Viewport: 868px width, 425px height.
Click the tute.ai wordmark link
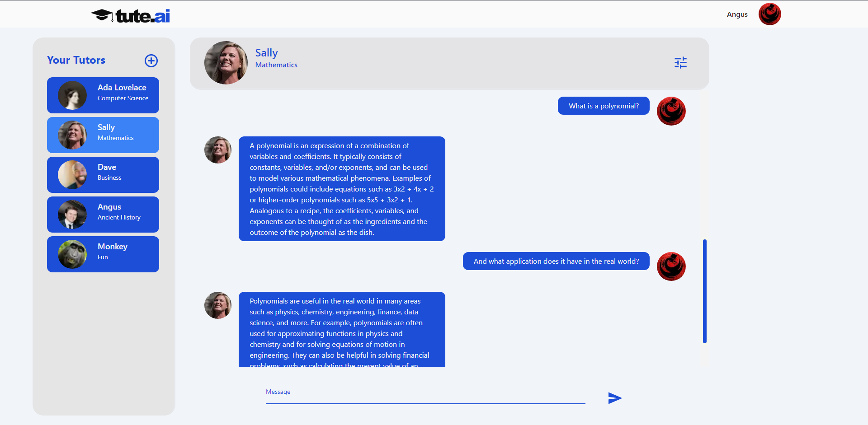(142, 15)
